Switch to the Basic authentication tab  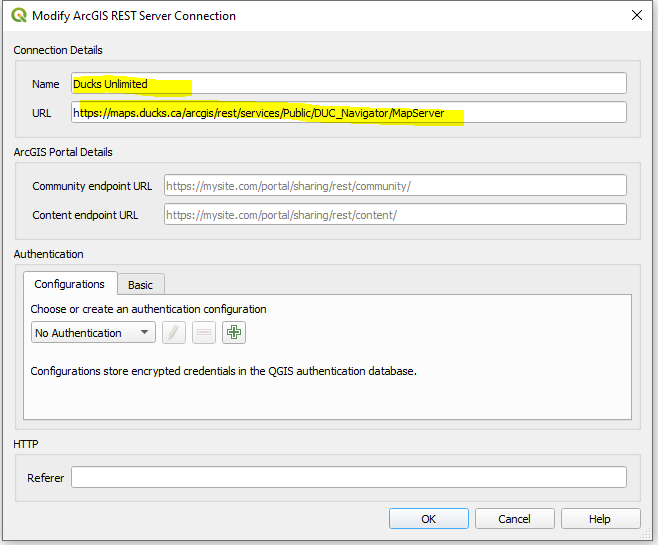pyautogui.click(x=141, y=285)
